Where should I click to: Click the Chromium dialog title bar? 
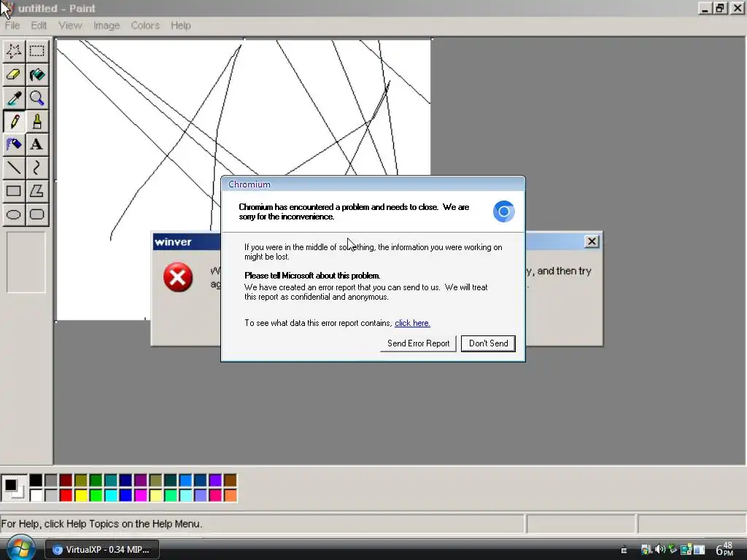coord(373,184)
